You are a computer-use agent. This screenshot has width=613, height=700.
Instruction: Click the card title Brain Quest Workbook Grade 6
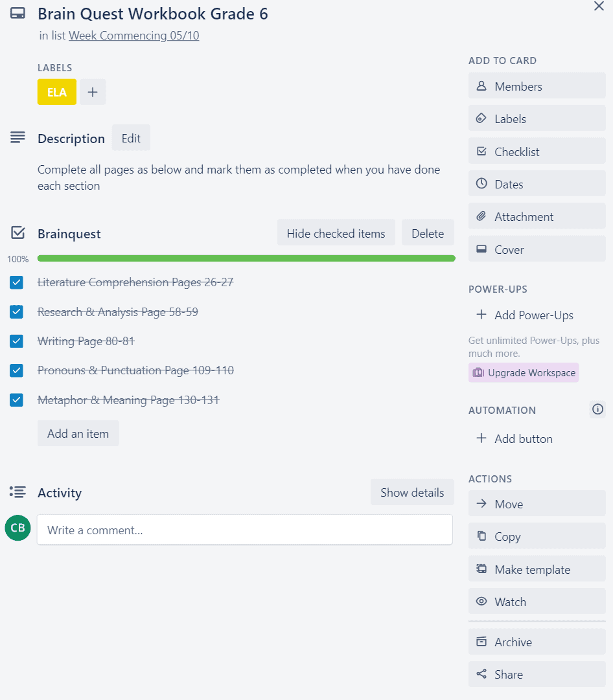tap(153, 14)
